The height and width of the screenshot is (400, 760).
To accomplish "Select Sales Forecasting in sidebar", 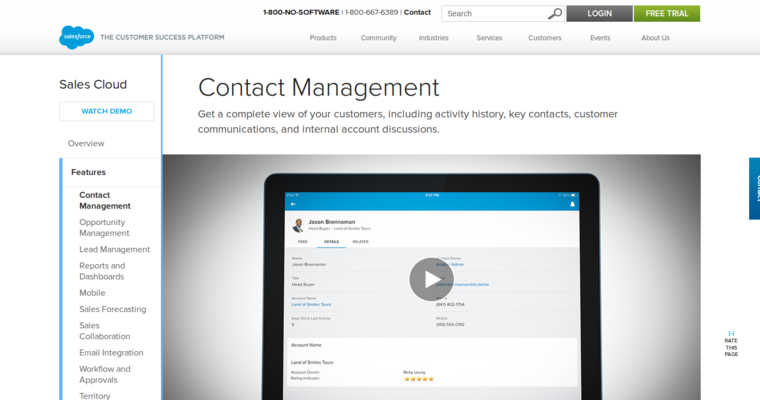I will (x=112, y=309).
